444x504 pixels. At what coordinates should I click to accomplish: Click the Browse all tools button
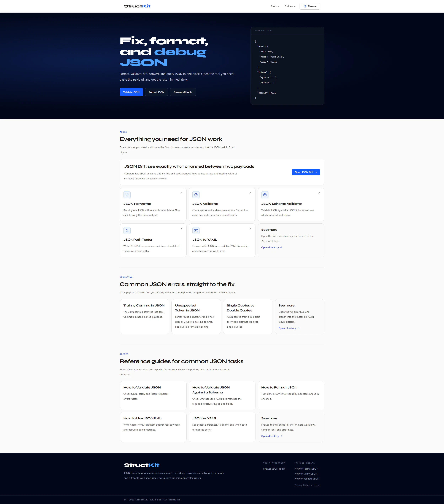(x=183, y=92)
